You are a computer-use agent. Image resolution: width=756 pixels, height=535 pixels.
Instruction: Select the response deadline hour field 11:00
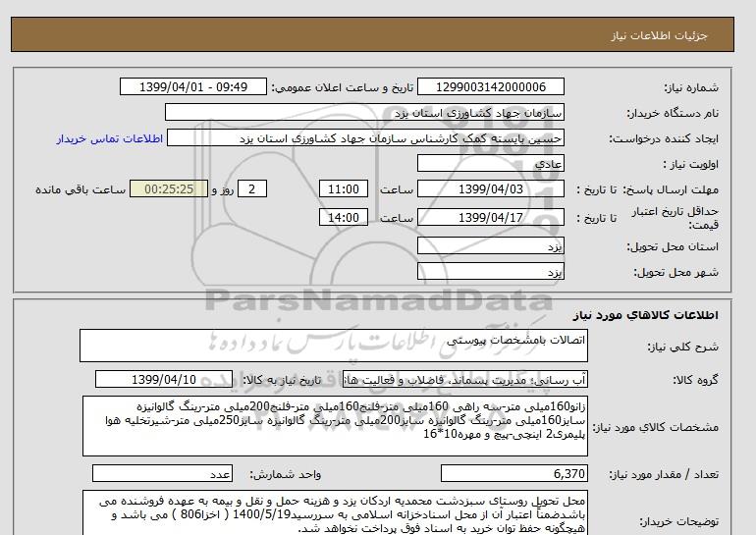click(x=344, y=188)
